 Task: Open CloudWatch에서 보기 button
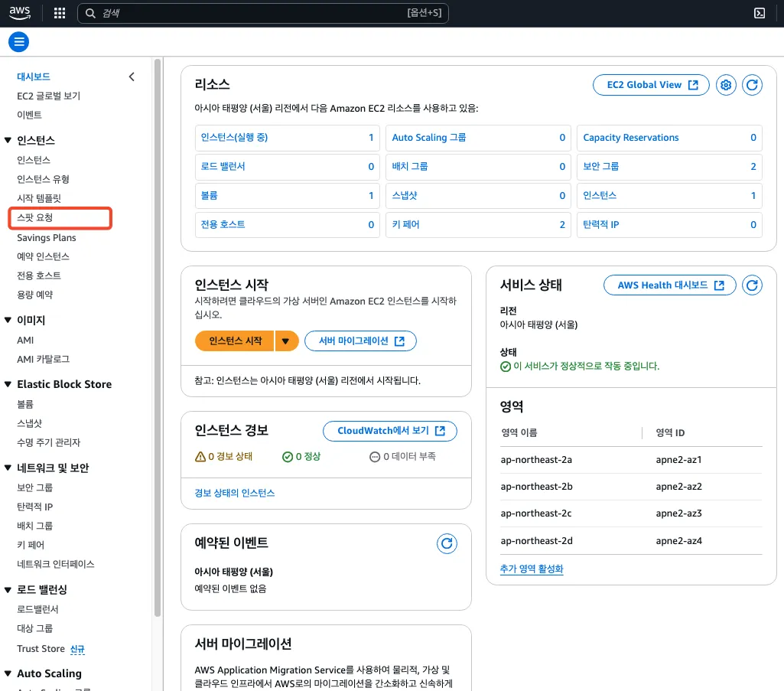pos(390,431)
